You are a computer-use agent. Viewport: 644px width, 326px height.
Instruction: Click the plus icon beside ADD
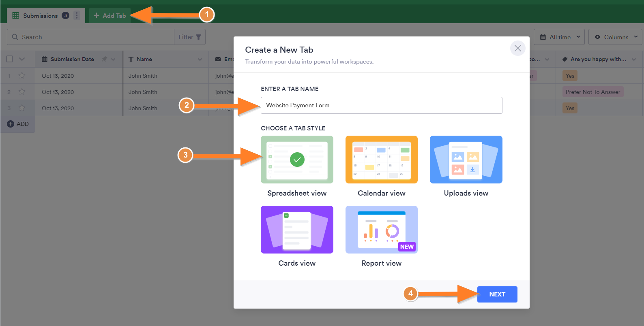click(11, 124)
